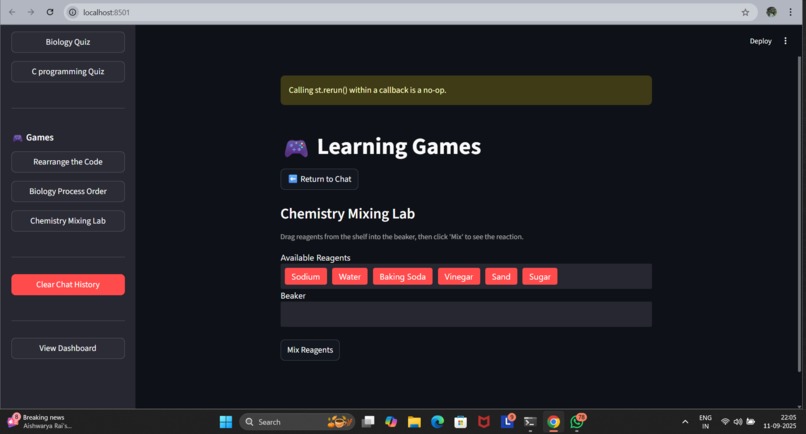Screen dimensions: 806x434
Task: Switch to Chrome on taskbar
Action: pos(553,422)
